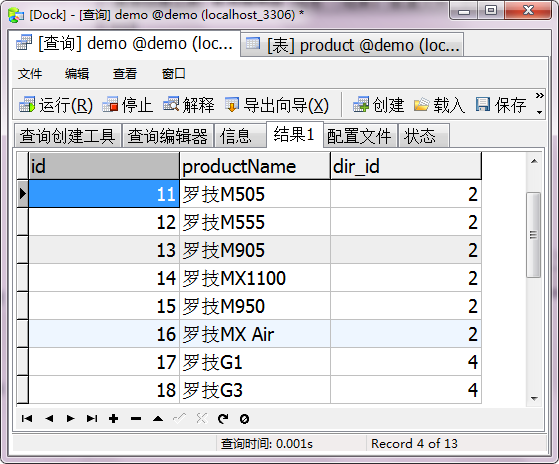The height and width of the screenshot is (464, 559).
Task: Switch to [表] product window tab
Action: coord(352,45)
